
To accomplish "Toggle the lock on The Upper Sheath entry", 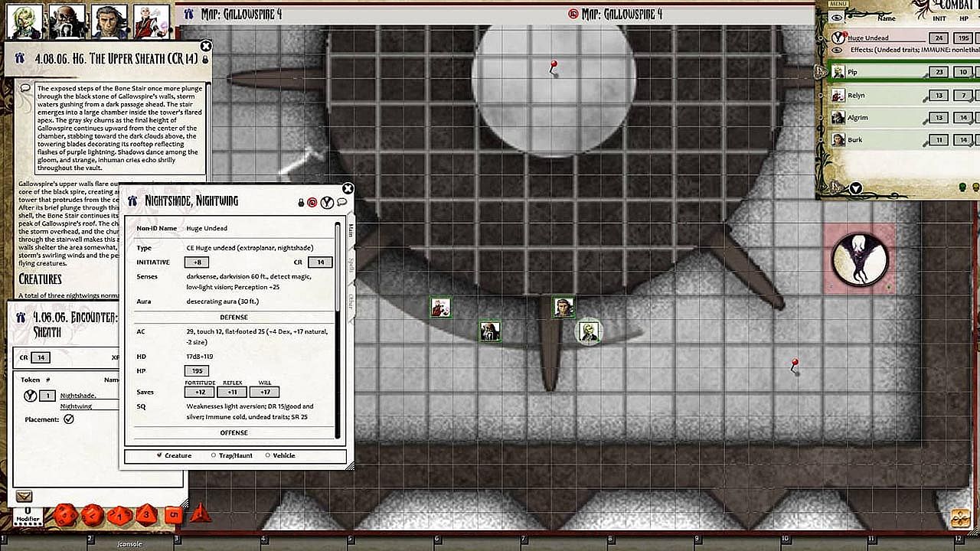I will click(x=205, y=60).
